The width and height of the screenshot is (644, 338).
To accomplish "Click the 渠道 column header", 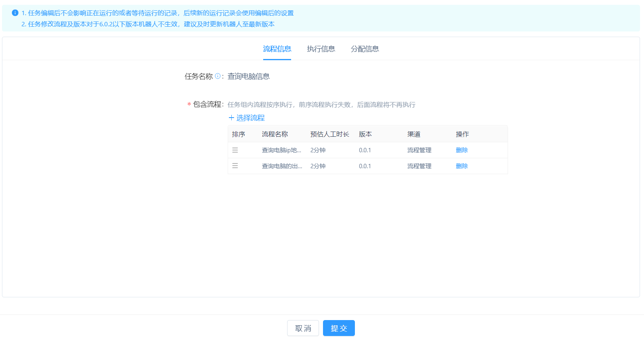I will point(414,134).
